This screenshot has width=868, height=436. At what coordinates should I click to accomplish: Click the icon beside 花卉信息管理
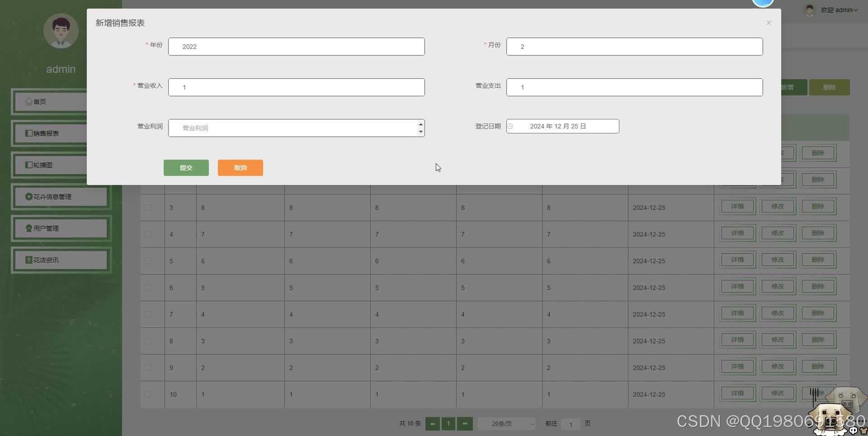point(28,197)
